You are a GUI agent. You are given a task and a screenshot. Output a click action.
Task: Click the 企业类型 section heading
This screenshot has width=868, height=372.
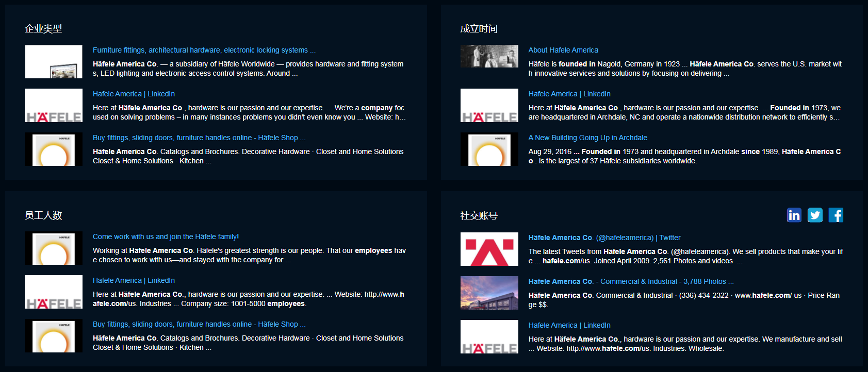(43, 29)
